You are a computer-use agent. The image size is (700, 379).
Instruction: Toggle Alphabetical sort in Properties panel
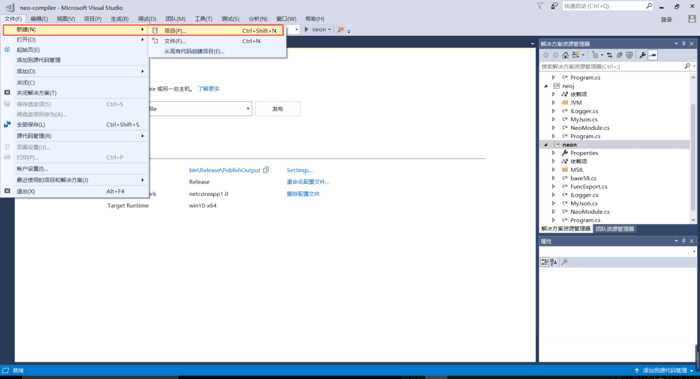click(x=554, y=262)
